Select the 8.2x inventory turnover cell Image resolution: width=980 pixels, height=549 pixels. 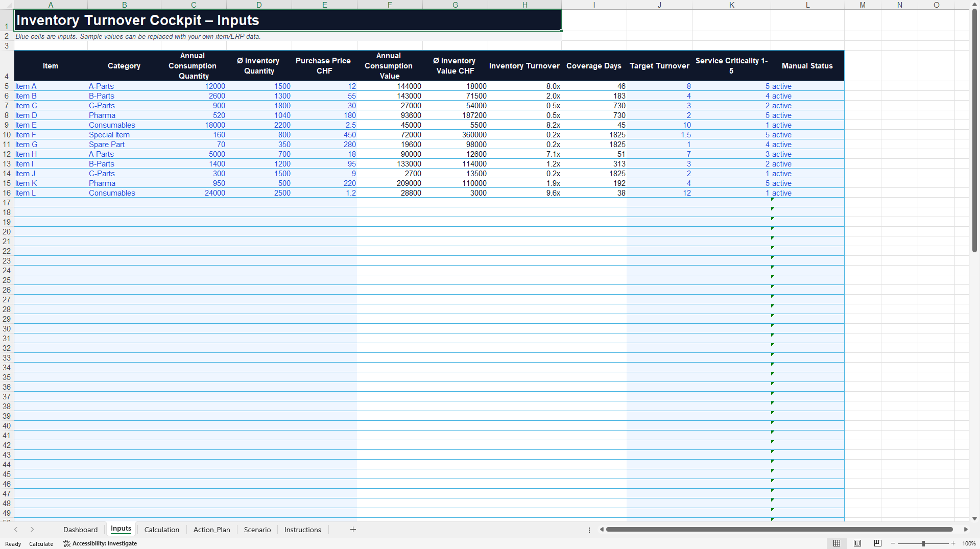524,125
